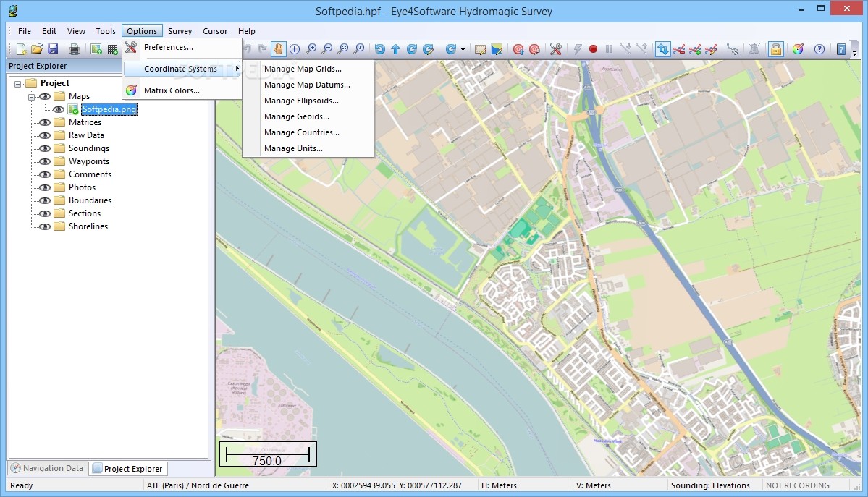Click the red target waypoint icon
The image size is (868, 497).
pyautogui.click(x=518, y=49)
